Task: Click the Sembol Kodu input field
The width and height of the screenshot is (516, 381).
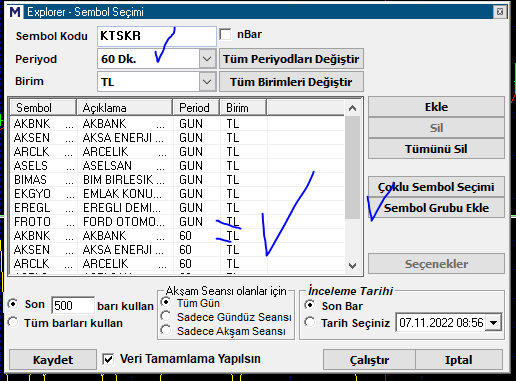Action: pyautogui.click(x=157, y=36)
